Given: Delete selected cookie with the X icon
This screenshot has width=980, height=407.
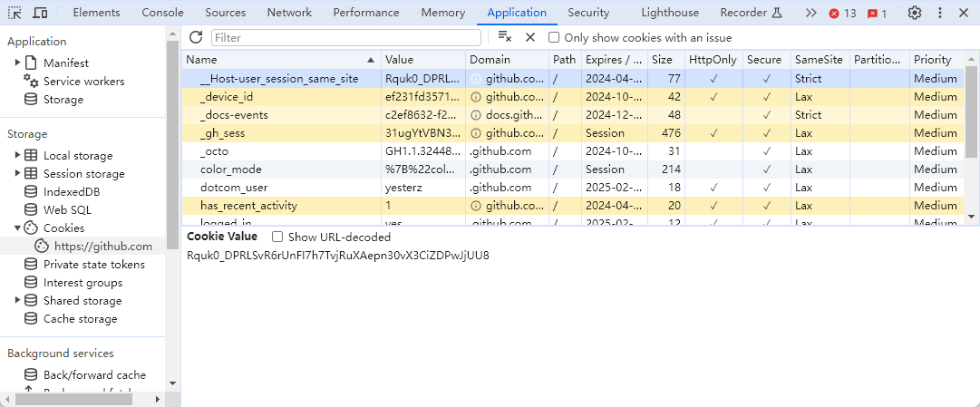Looking at the screenshot, I should [x=530, y=37].
